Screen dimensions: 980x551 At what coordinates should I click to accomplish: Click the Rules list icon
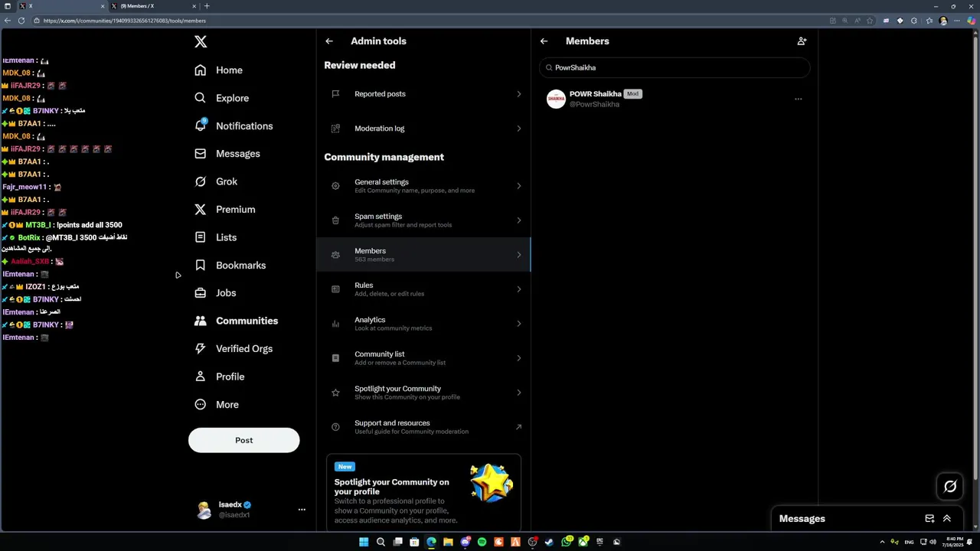coord(335,289)
